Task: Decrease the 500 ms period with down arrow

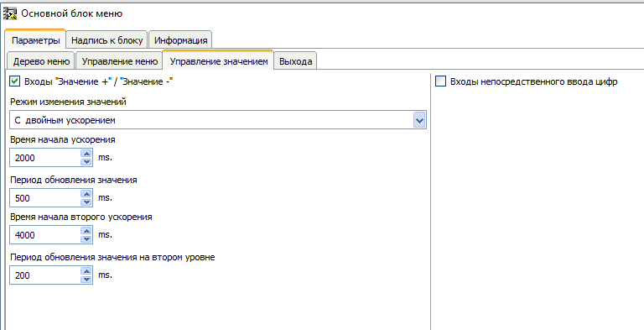Action: (86, 202)
